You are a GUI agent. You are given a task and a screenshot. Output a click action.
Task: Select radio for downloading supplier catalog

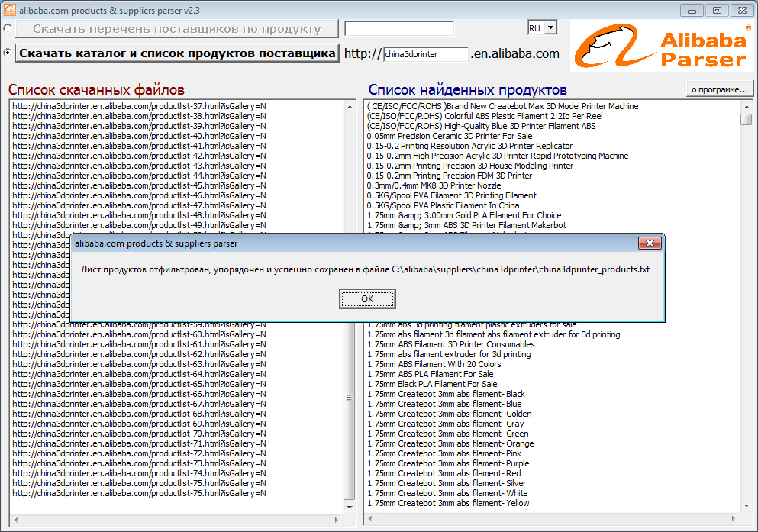point(7,52)
